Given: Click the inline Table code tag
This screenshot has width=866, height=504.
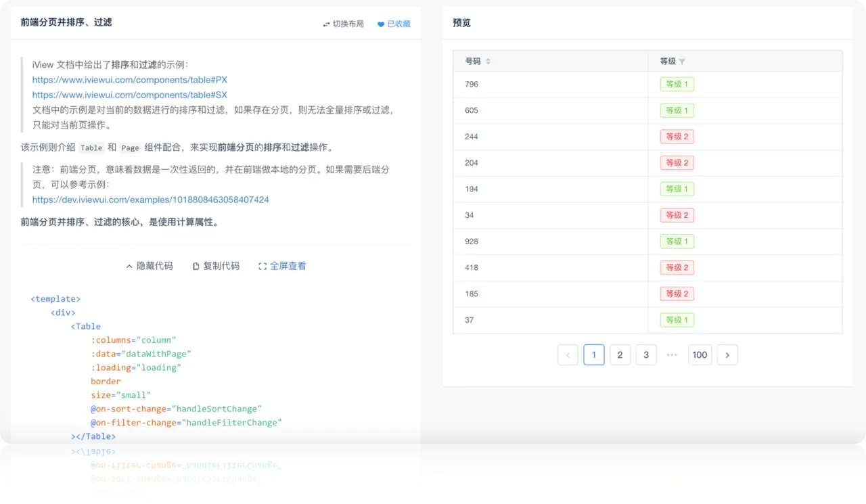Looking at the screenshot, I should click(91, 147).
